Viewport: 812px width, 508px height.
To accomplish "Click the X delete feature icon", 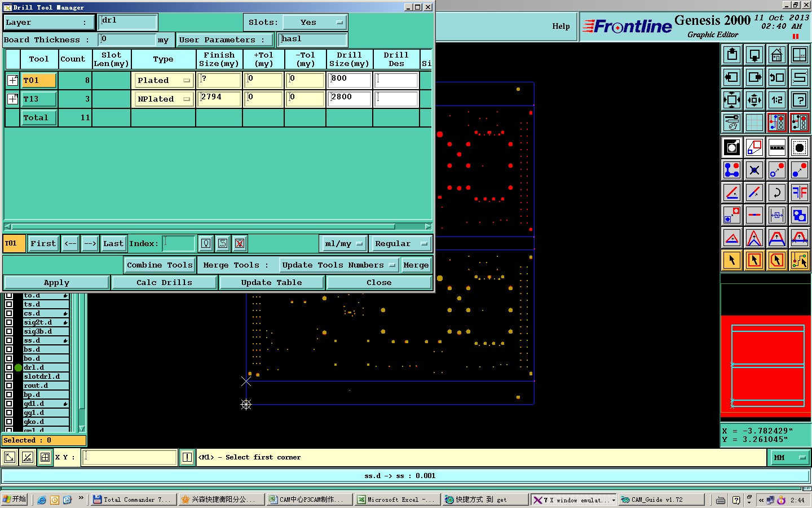I will 754,170.
